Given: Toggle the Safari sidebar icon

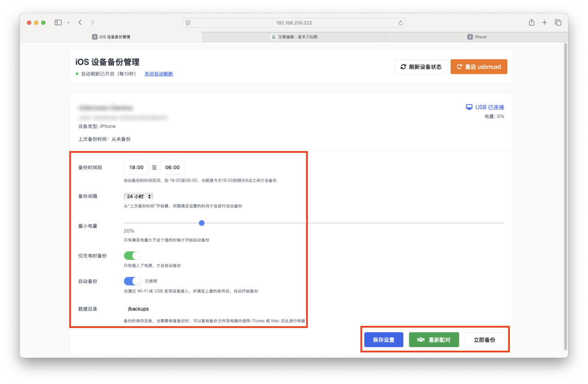Looking at the screenshot, I should (58, 22).
